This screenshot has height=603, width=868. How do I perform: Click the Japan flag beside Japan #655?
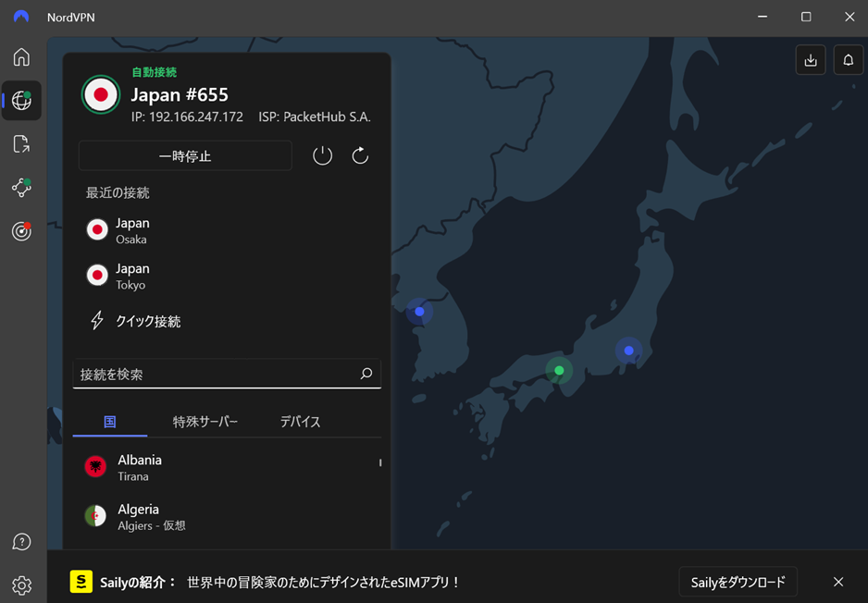pos(101,94)
